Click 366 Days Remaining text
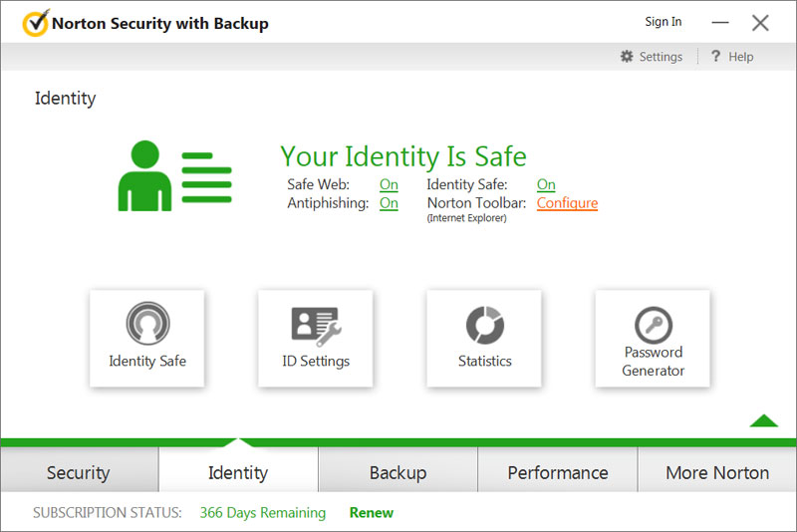Screen dimensions: 797x532 tap(262, 513)
